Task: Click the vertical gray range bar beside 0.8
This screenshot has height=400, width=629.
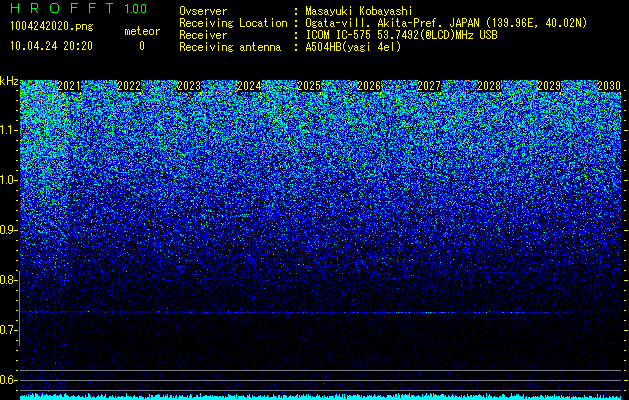Action: click(19, 308)
